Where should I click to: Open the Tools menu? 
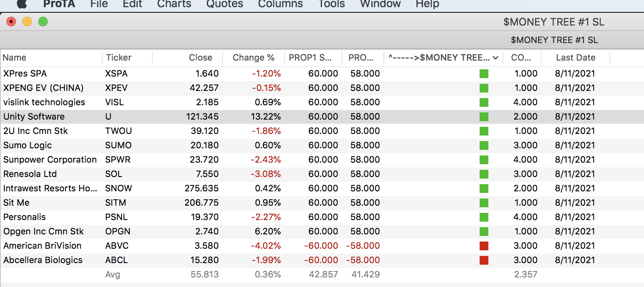332,4
